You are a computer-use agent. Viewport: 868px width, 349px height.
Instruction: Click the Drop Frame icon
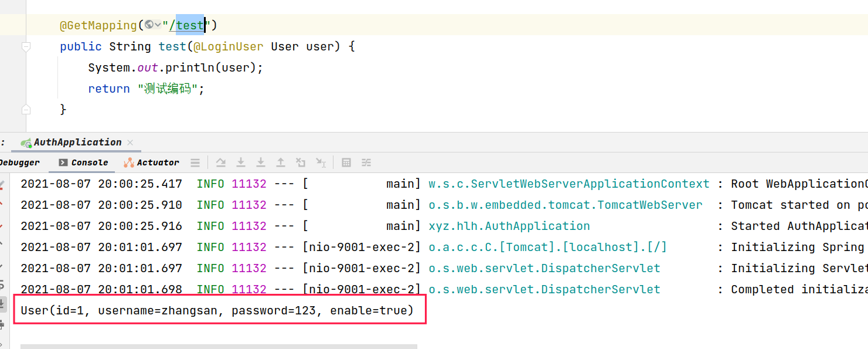coord(301,162)
